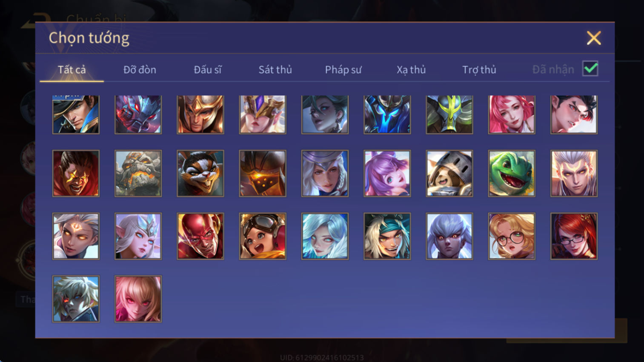
Task: Open the Đấu sĩ tab
Action: (x=208, y=70)
